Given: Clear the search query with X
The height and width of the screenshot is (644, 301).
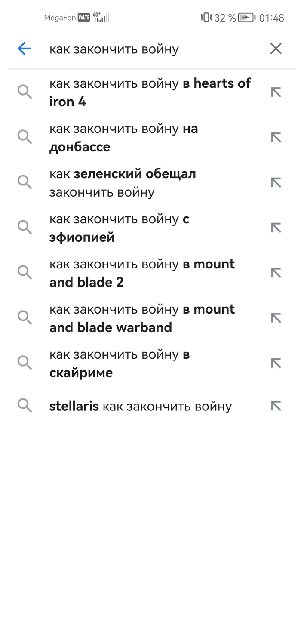Looking at the screenshot, I should 276,49.
